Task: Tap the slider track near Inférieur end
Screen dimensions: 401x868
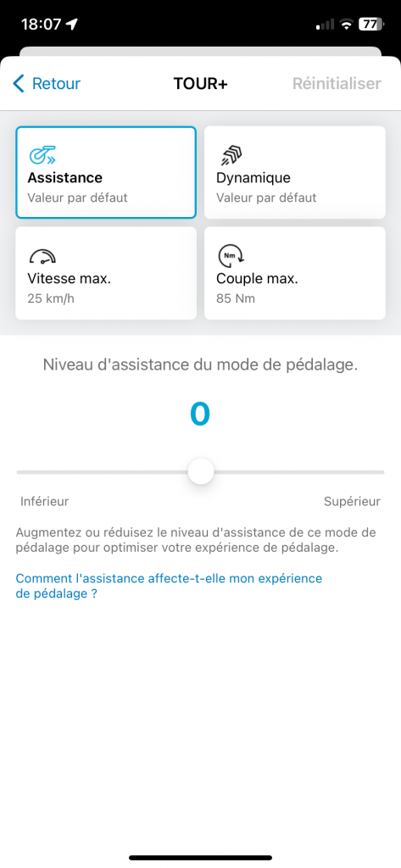Action: [x=33, y=472]
